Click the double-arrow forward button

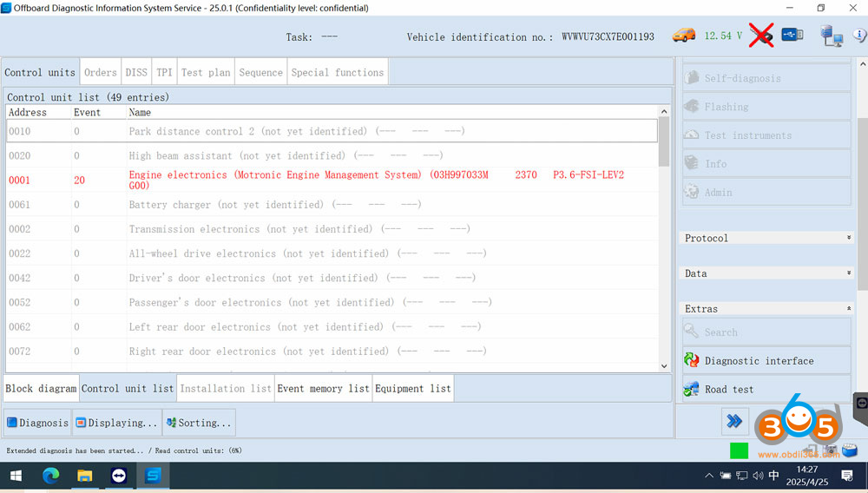click(734, 421)
